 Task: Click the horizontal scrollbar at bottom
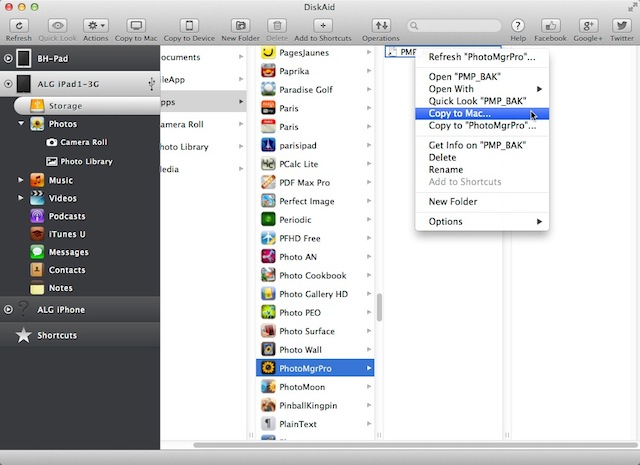pyautogui.click(x=415, y=445)
